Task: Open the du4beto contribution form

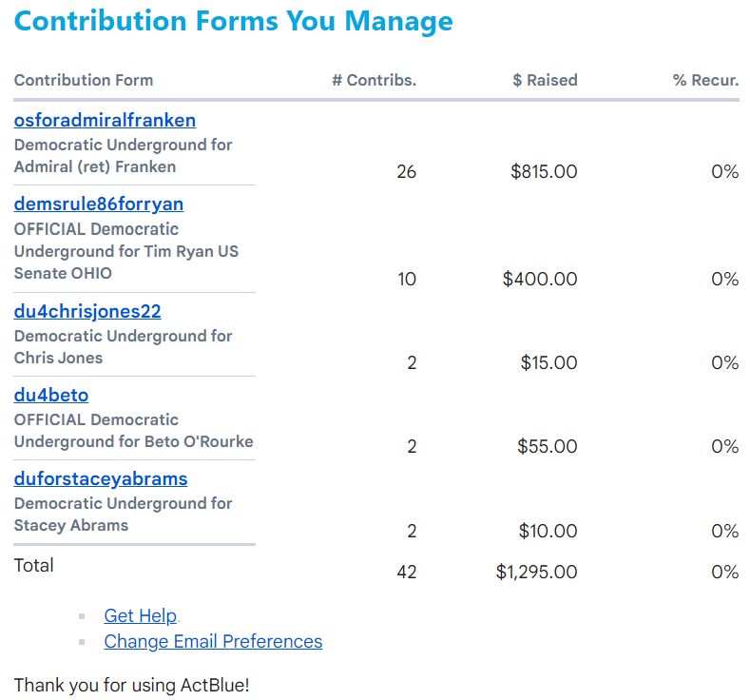Action: (x=51, y=396)
